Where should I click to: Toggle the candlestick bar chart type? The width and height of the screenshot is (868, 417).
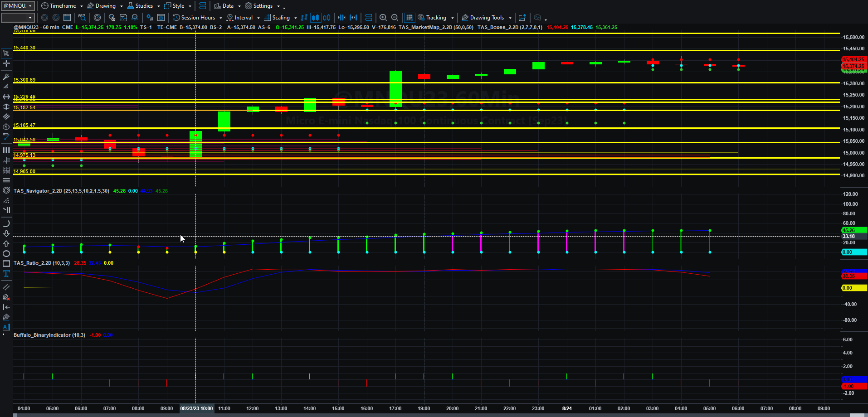point(315,18)
